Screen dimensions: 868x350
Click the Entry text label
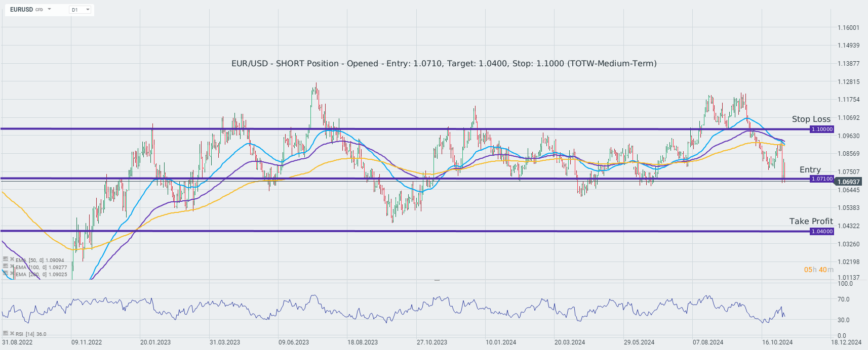[810, 169]
